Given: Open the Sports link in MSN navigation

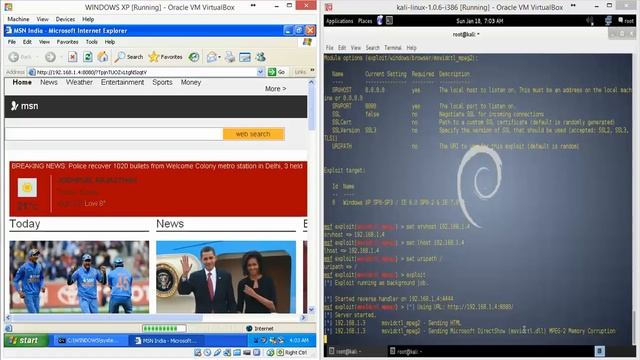Looking at the screenshot, I should coord(162,82).
